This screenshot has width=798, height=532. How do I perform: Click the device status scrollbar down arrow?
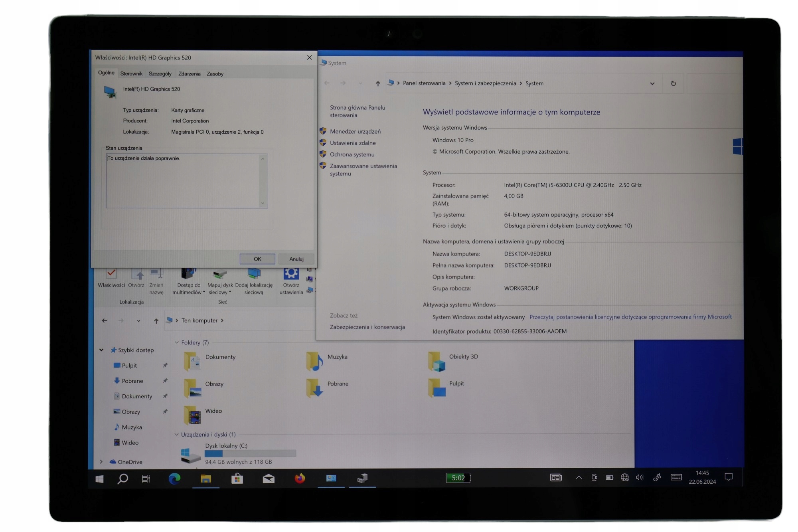(x=263, y=203)
